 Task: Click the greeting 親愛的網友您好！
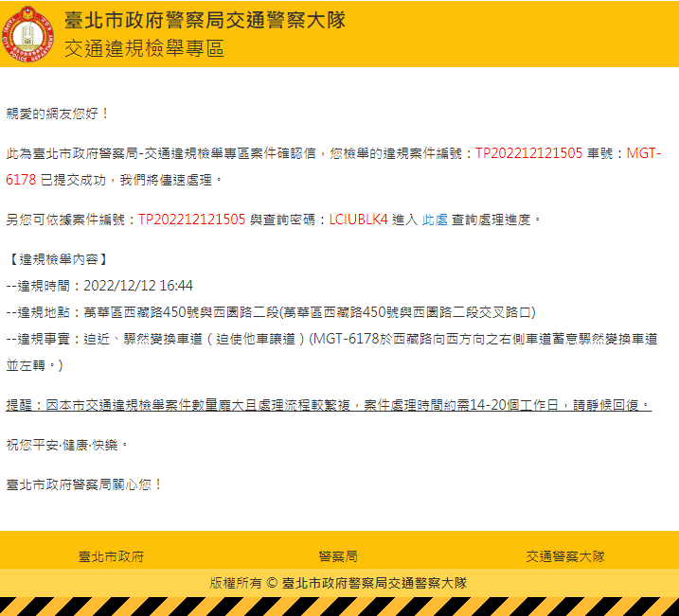[x=59, y=114]
